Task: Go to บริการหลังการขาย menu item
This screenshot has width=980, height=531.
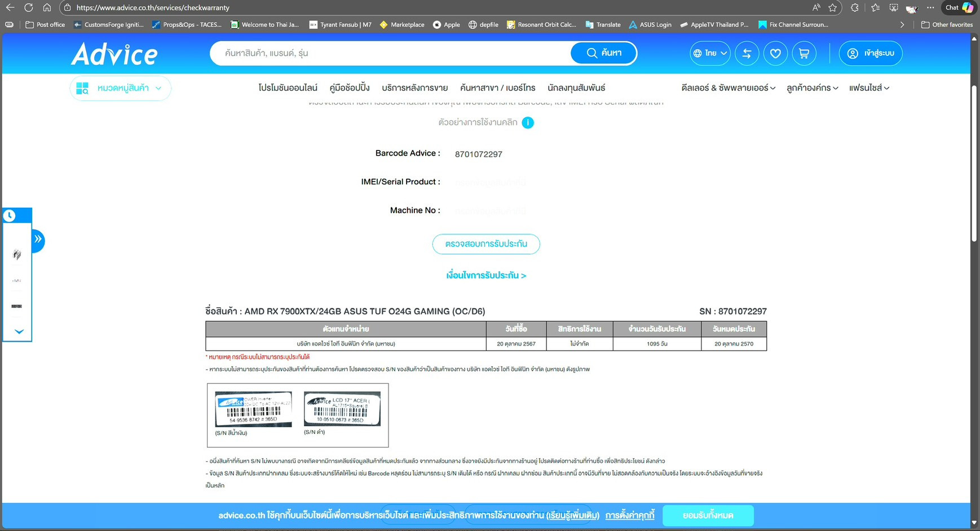Action: [414, 88]
